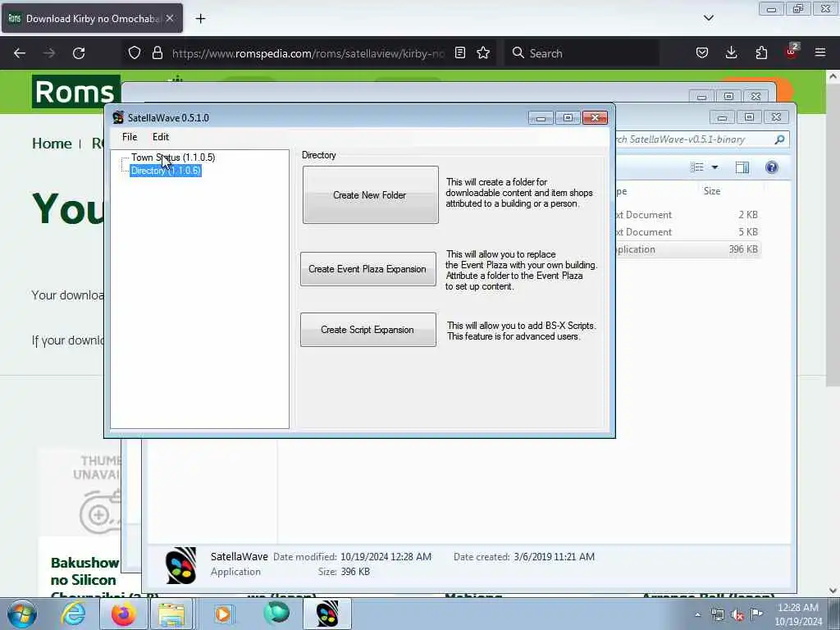
Task: Close the Download Kirby no Omochaba tab
Action: tap(170, 18)
